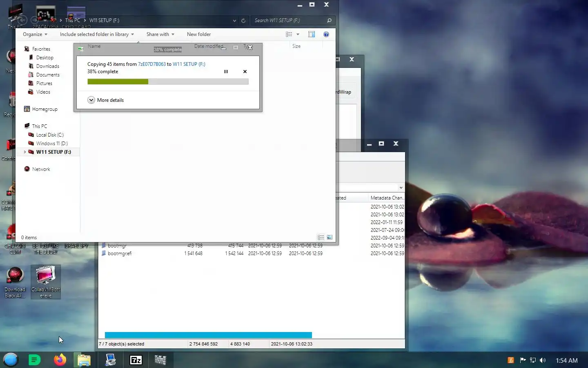Open the CollabVMBotter.exe desktop icon
The height and width of the screenshot is (368, 588).
tap(46, 282)
